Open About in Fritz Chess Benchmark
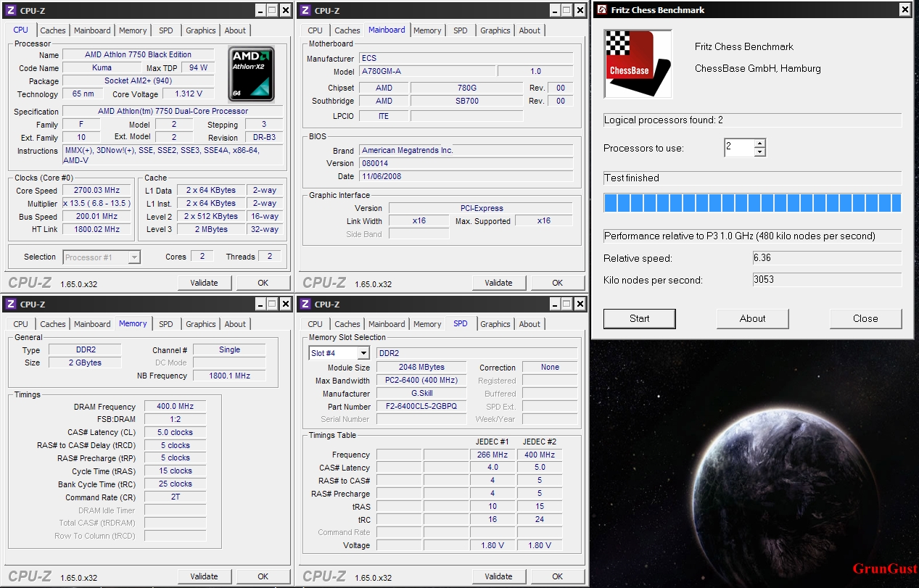Viewport: 919px width, 588px height. 753,318
